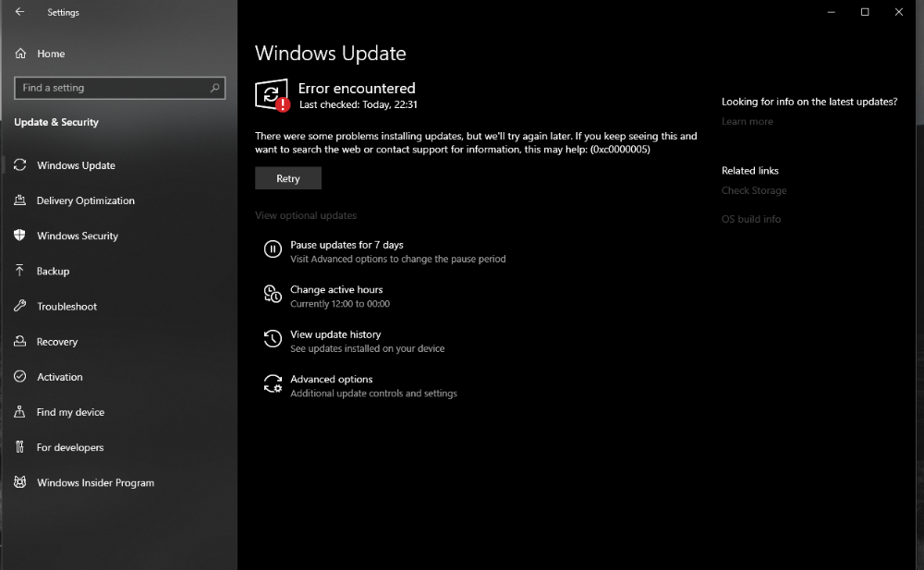Click the update history clock icon
This screenshot has width=924, height=570.
pyautogui.click(x=273, y=338)
